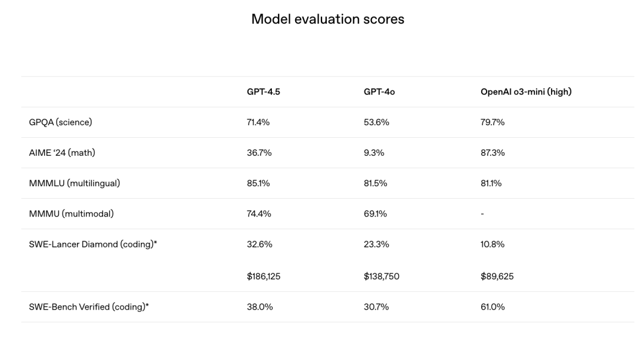Select the 85.1% MMMLU score cell

(258, 183)
